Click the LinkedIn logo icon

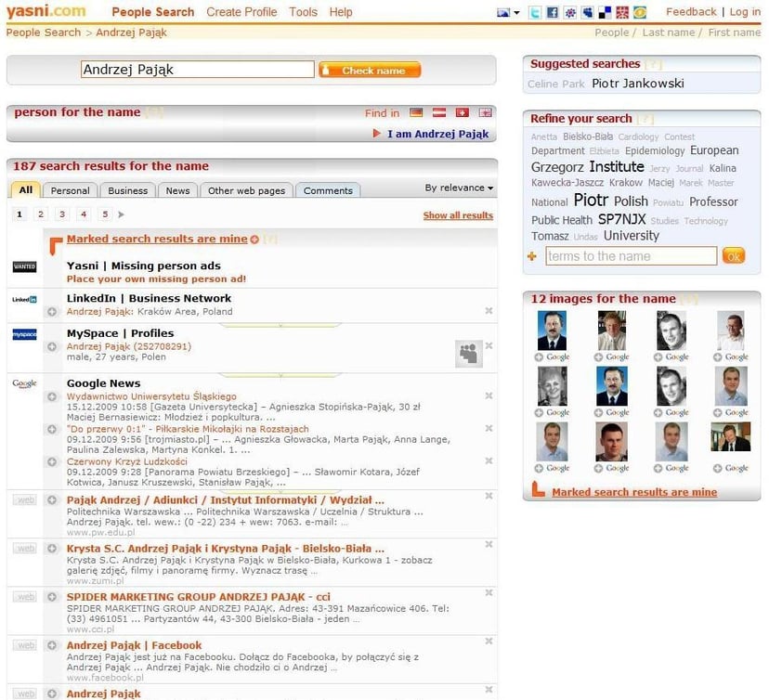[24, 300]
